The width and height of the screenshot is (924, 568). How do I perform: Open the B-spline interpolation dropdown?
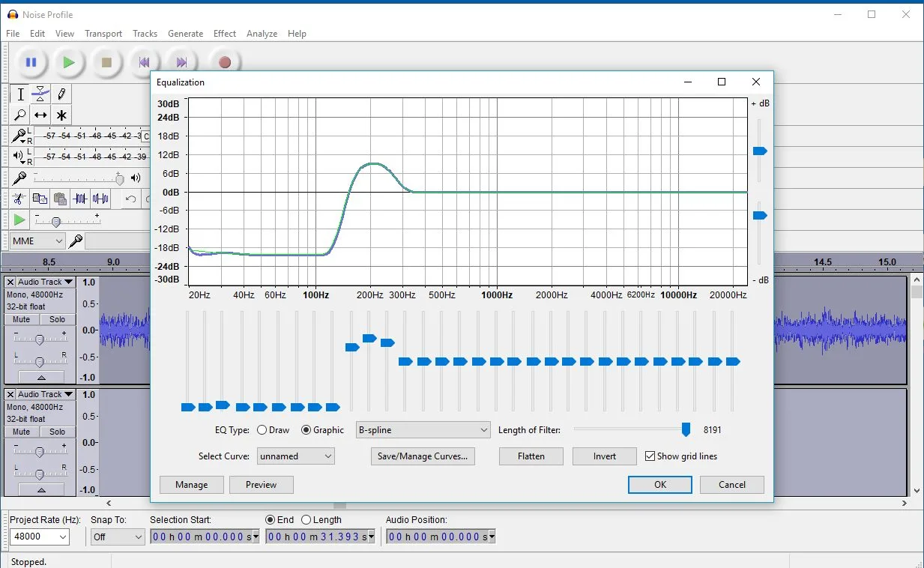point(423,430)
